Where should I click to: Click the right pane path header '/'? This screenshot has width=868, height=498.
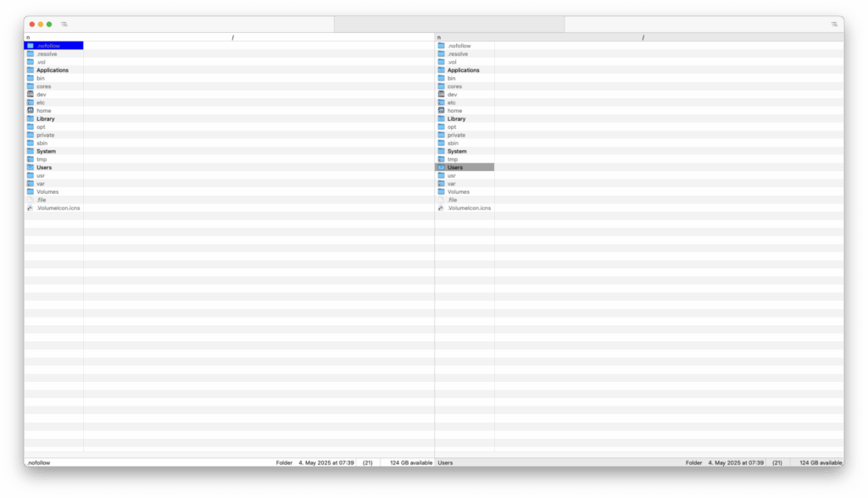point(643,37)
